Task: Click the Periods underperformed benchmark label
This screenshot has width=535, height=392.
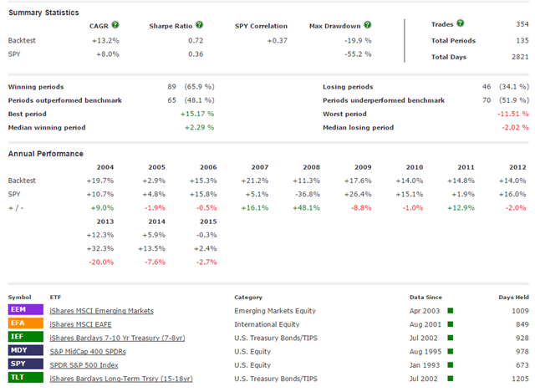Action: click(x=384, y=100)
